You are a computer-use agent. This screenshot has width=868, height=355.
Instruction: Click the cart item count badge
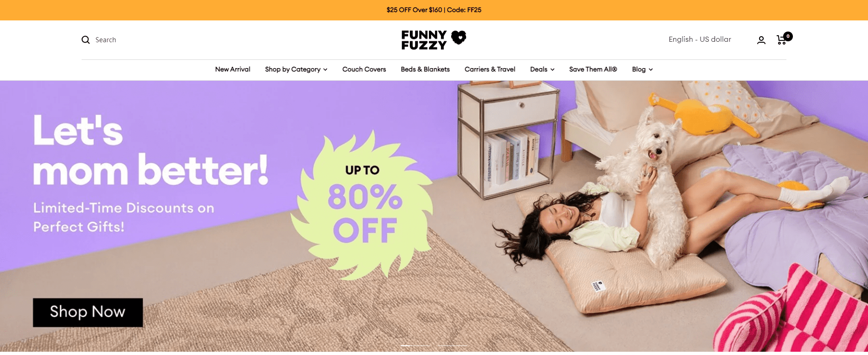(788, 36)
